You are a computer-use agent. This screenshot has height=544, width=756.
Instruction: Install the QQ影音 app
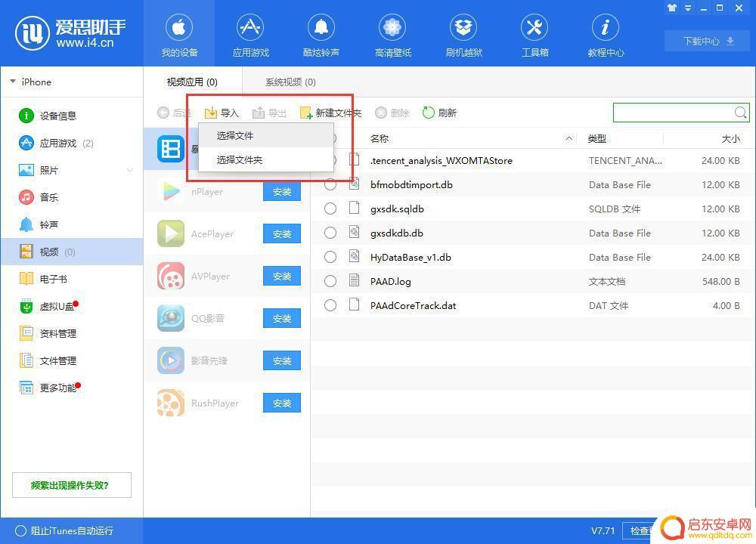(281, 319)
